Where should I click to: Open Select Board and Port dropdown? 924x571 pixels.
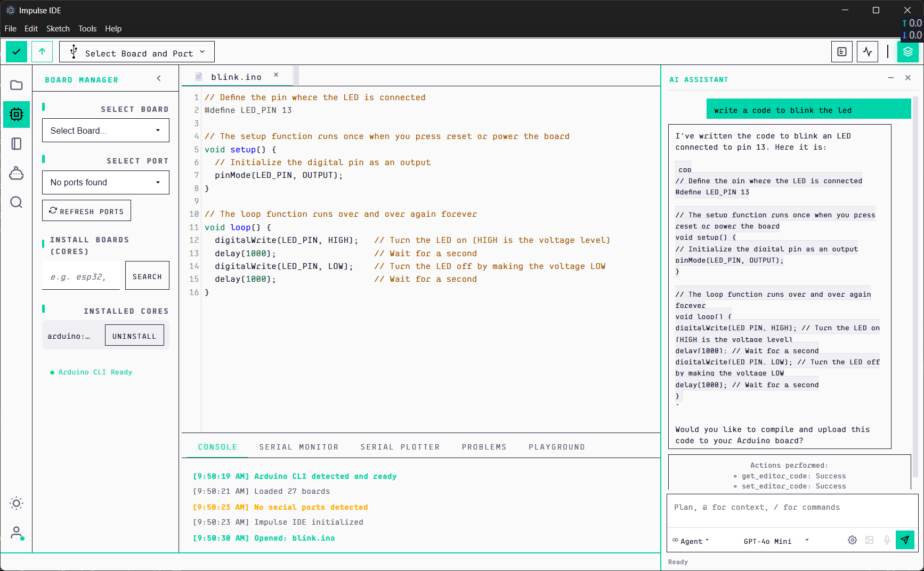pos(137,52)
